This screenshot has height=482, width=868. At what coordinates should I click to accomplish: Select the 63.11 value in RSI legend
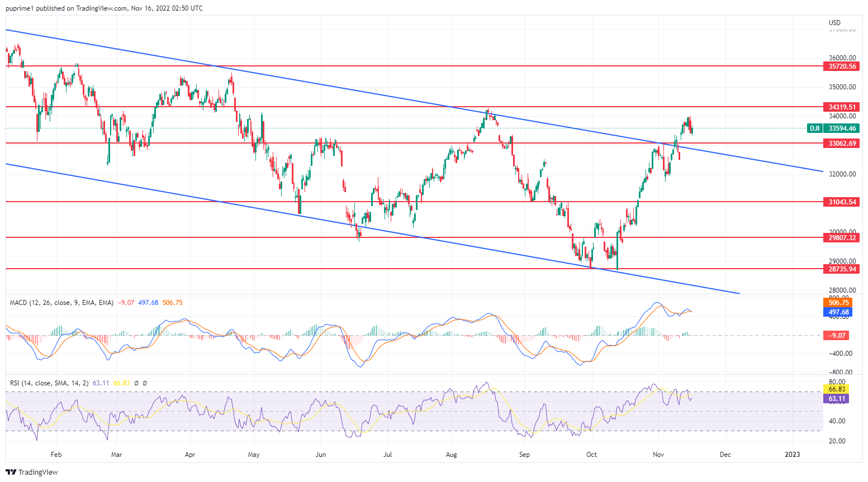tap(101, 383)
